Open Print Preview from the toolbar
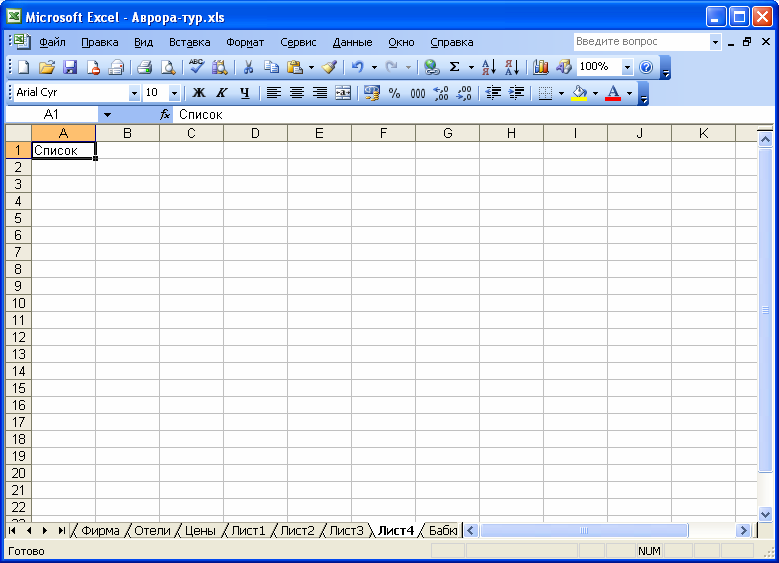This screenshot has height=563, width=779. point(168,67)
